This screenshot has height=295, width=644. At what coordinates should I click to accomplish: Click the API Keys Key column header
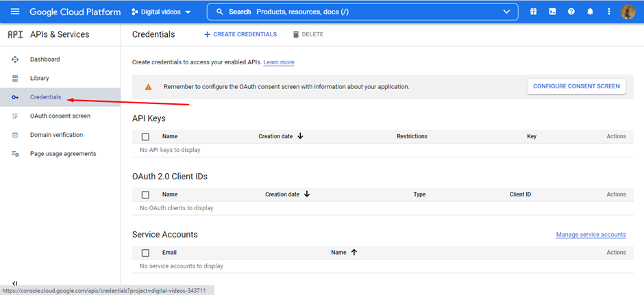pos(532,137)
